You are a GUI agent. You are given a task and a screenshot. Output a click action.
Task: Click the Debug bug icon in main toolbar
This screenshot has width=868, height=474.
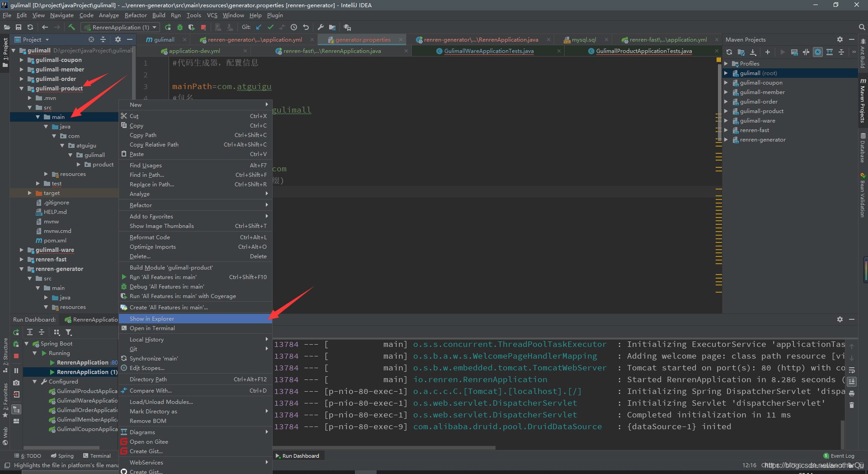pyautogui.click(x=180, y=27)
